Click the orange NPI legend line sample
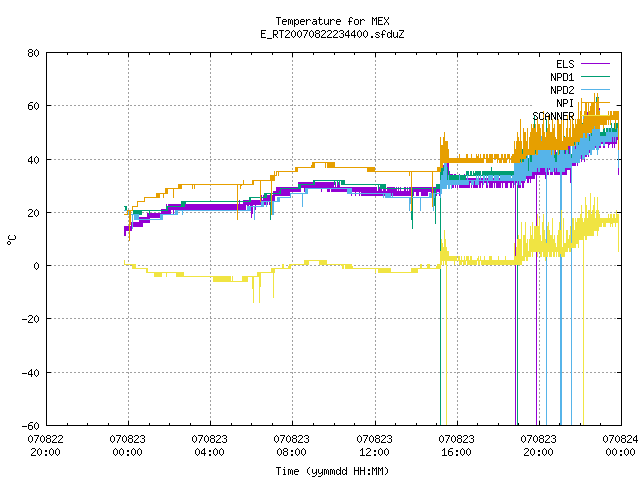 click(x=595, y=102)
